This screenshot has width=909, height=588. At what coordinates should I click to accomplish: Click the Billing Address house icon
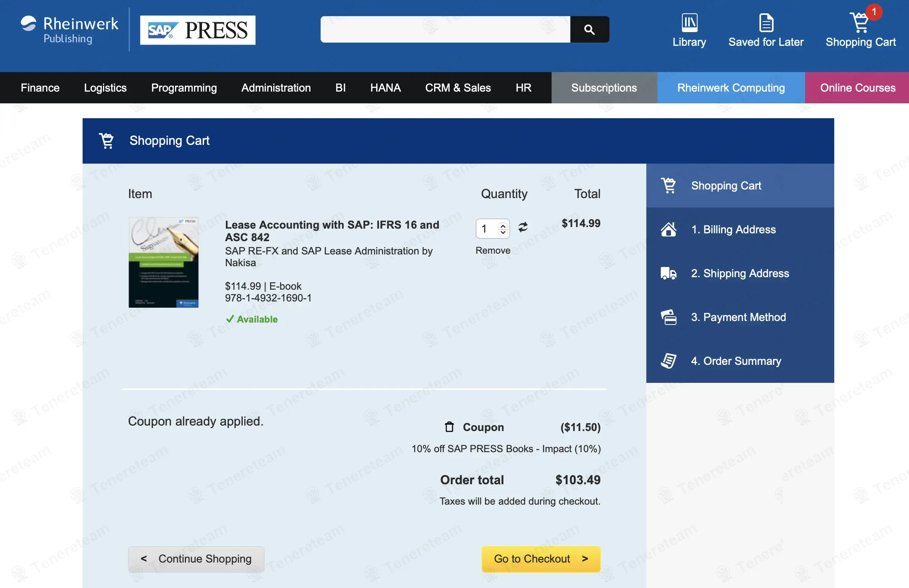tap(669, 229)
